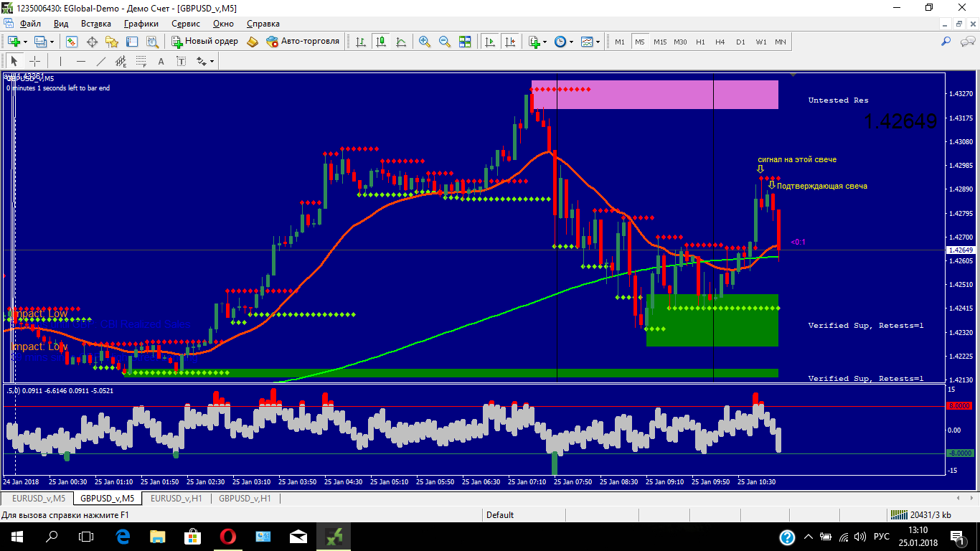Open the indicators list dropdown
The image size is (980, 551).
coord(537,42)
